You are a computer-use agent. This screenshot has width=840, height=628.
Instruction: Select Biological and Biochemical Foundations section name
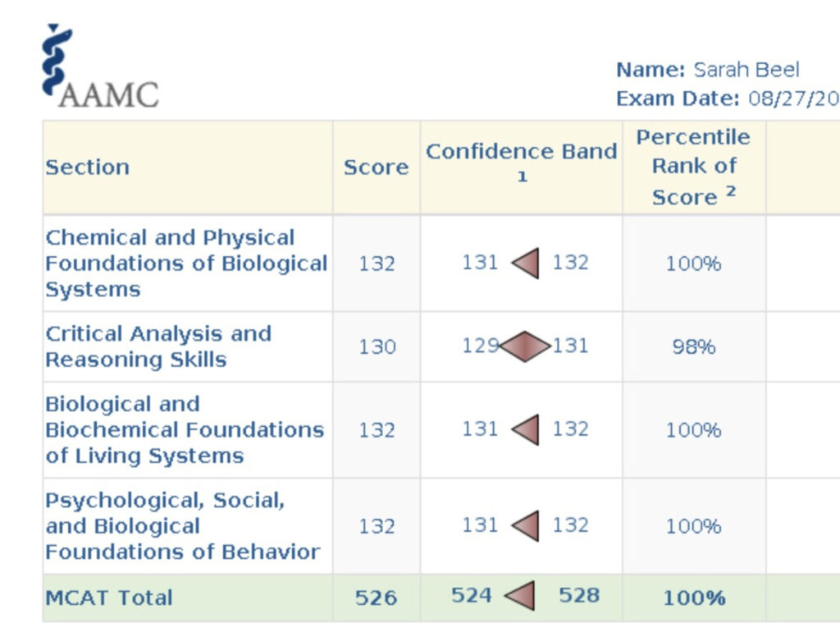tap(185, 429)
